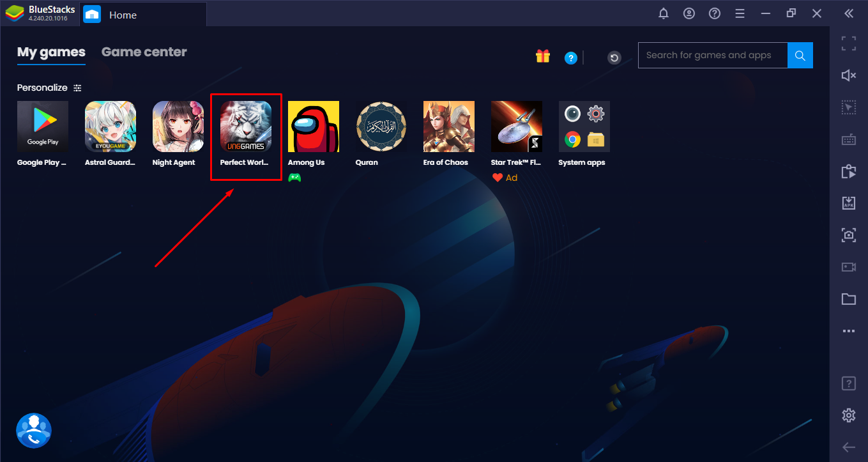Open the account profile icon
The height and width of the screenshot is (462, 868).
click(689, 13)
